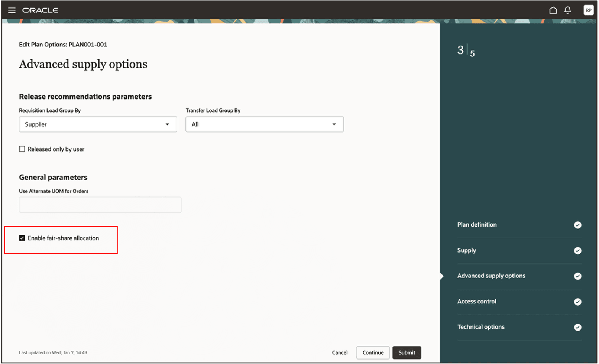Go to the Plan definition step

coord(477,225)
